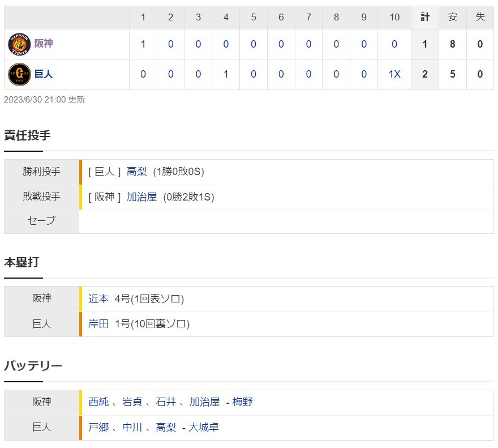Open the 巨人 team link in scoreboard
Image resolution: width=498 pixels, height=448 pixels.
click(x=44, y=74)
